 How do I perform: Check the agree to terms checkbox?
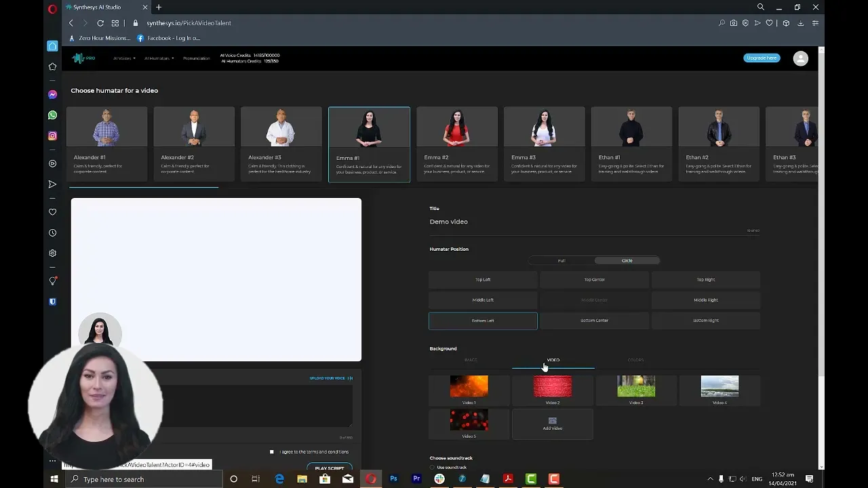tap(272, 452)
